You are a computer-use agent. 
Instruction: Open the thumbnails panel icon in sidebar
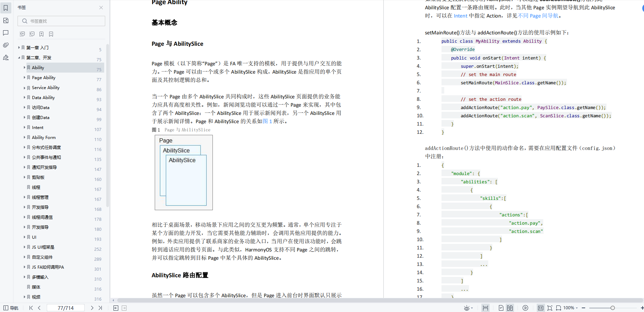click(x=6, y=21)
